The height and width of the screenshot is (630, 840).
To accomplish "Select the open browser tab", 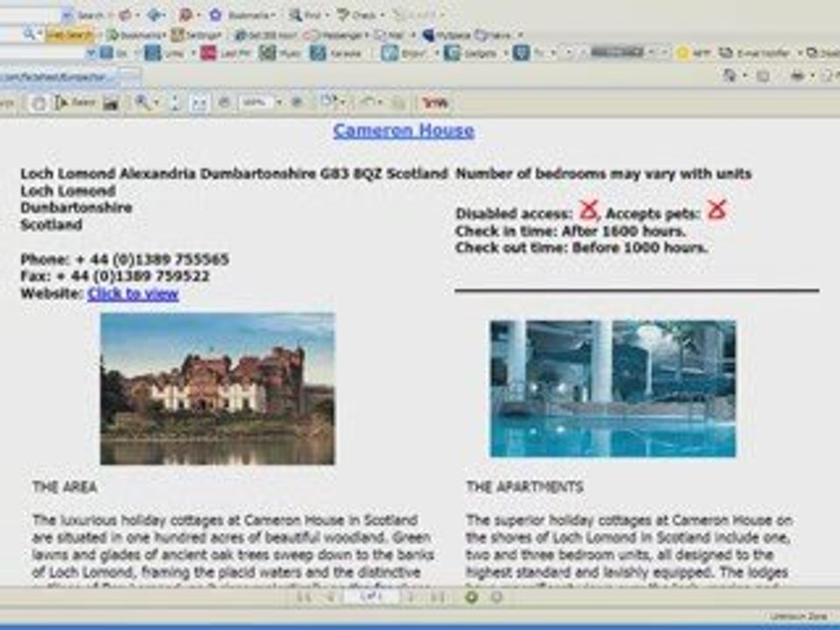I will pos(59,77).
